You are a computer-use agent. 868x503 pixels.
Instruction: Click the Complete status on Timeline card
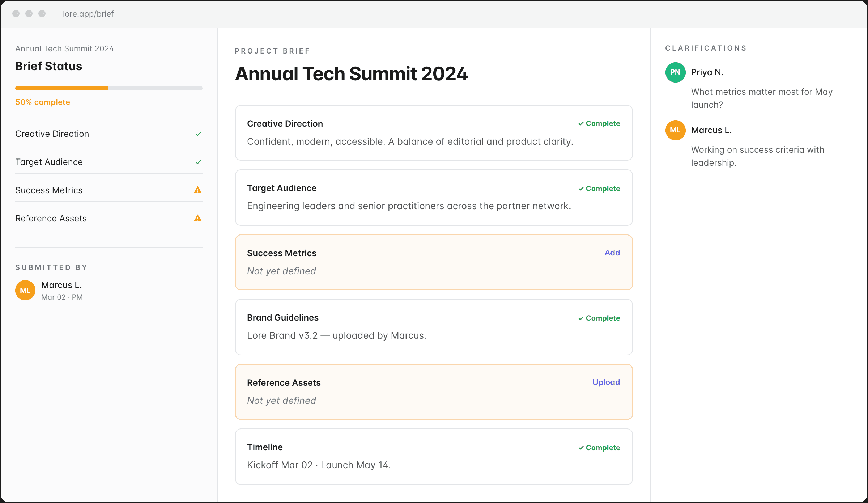(599, 448)
